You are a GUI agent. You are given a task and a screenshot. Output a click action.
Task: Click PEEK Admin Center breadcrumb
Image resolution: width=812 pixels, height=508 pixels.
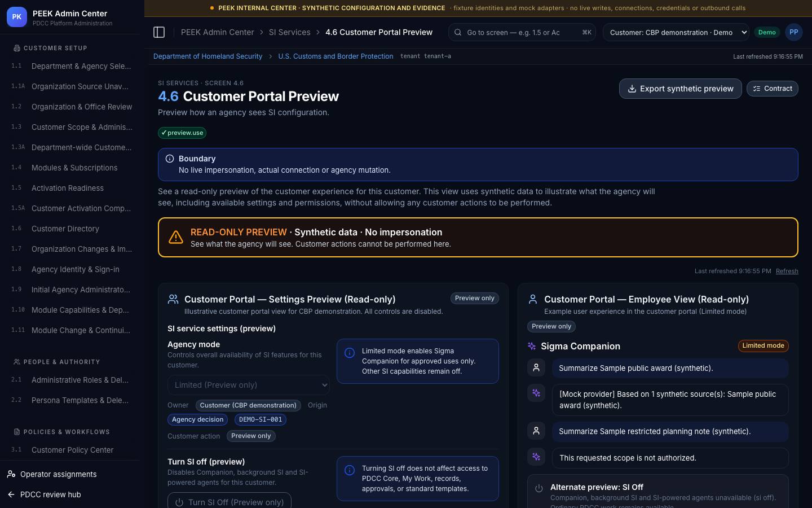click(x=217, y=32)
